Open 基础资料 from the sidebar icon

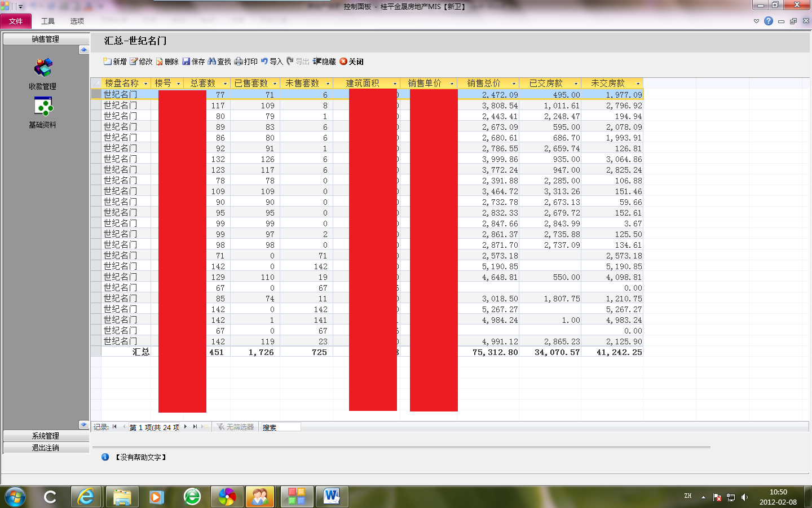pos(43,106)
